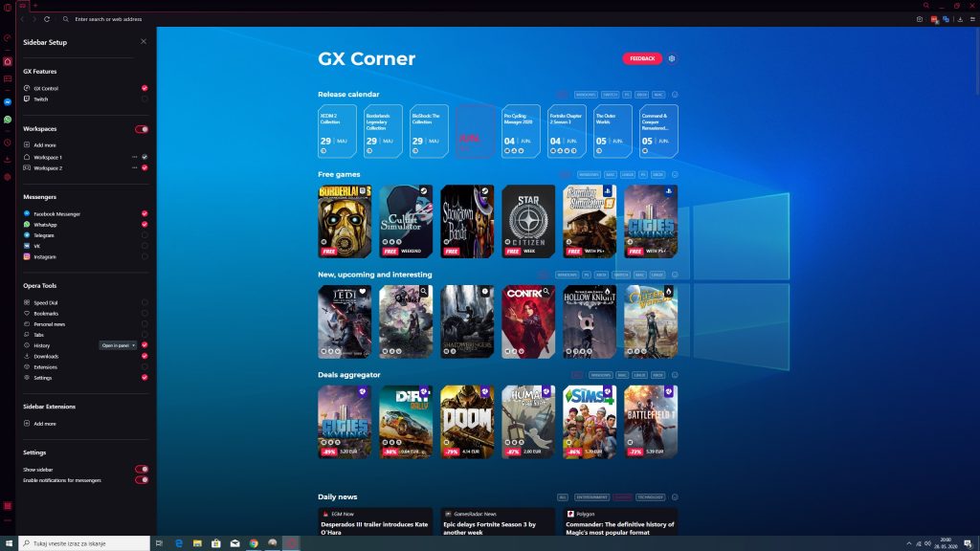Image resolution: width=980 pixels, height=551 pixels.
Task: Open Fortnite Chapter 2 Season 3 calendar entry
Action: (x=567, y=131)
